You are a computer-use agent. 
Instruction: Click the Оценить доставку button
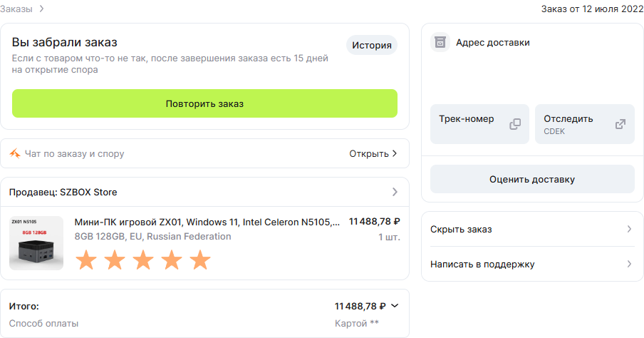(532, 179)
